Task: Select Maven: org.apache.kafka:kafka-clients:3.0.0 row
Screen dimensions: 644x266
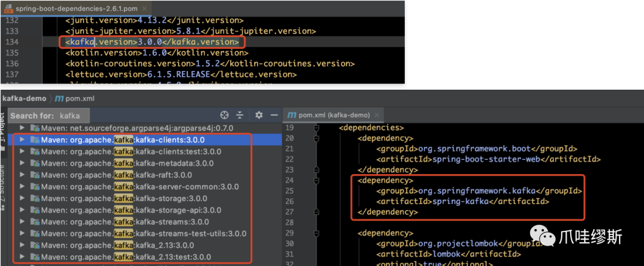Action: tap(144, 140)
